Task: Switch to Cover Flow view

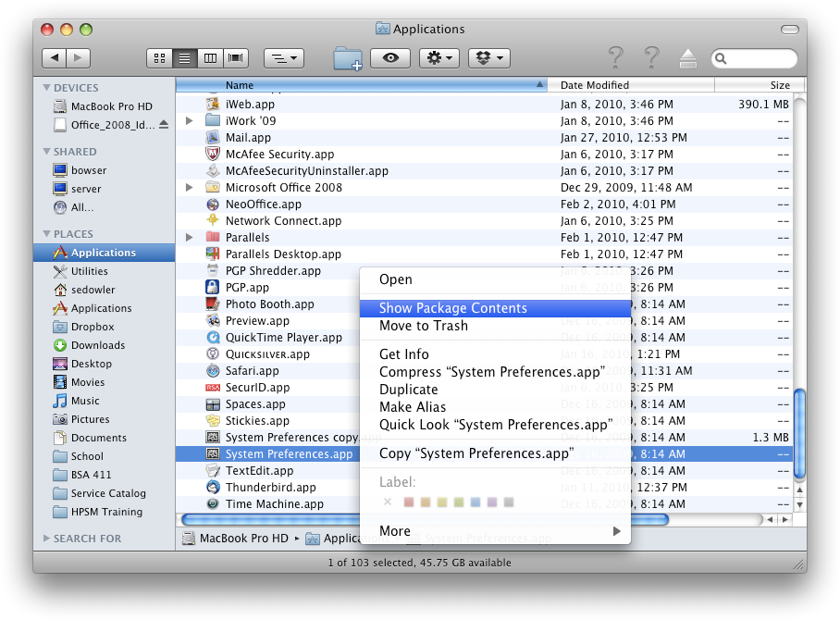Action: (236, 58)
